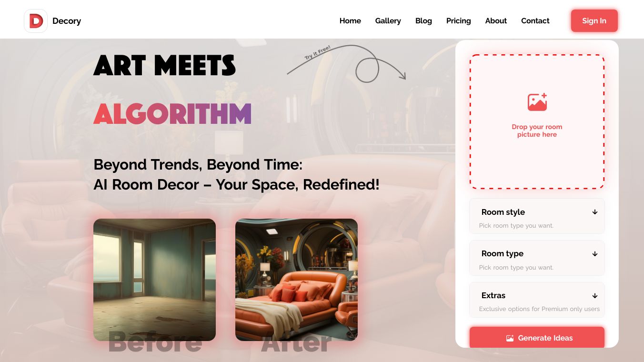
Task: Click the image upload icon in drop zone
Action: 537,102
